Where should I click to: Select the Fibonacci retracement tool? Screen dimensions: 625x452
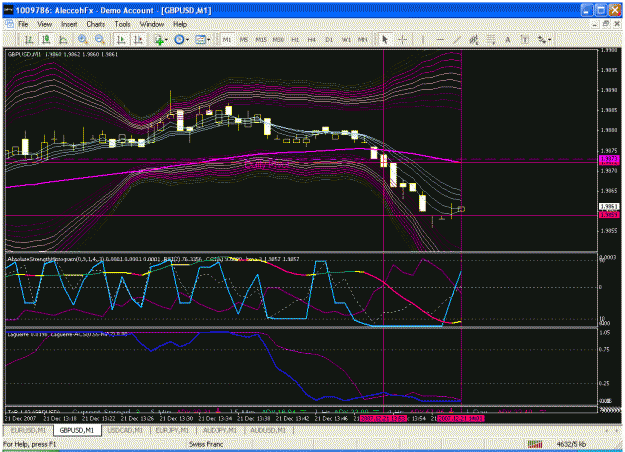click(x=491, y=39)
